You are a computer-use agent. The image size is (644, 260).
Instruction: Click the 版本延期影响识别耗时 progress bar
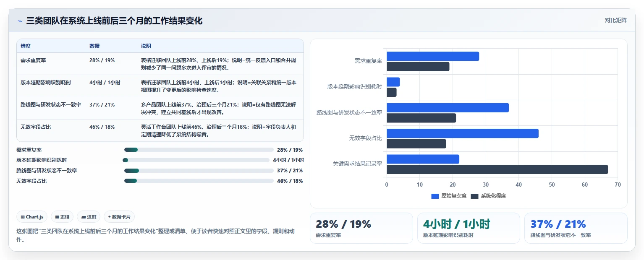tap(196, 160)
